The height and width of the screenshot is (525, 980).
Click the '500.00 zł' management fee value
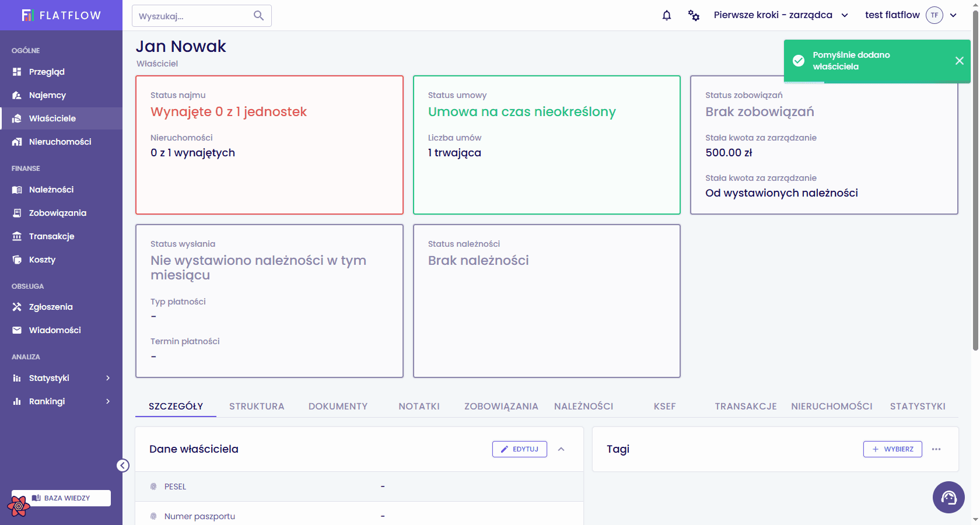(x=729, y=153)
